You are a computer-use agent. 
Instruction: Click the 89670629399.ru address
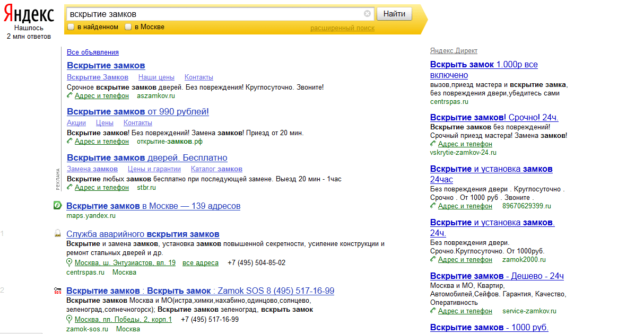[x=527, y=206]
